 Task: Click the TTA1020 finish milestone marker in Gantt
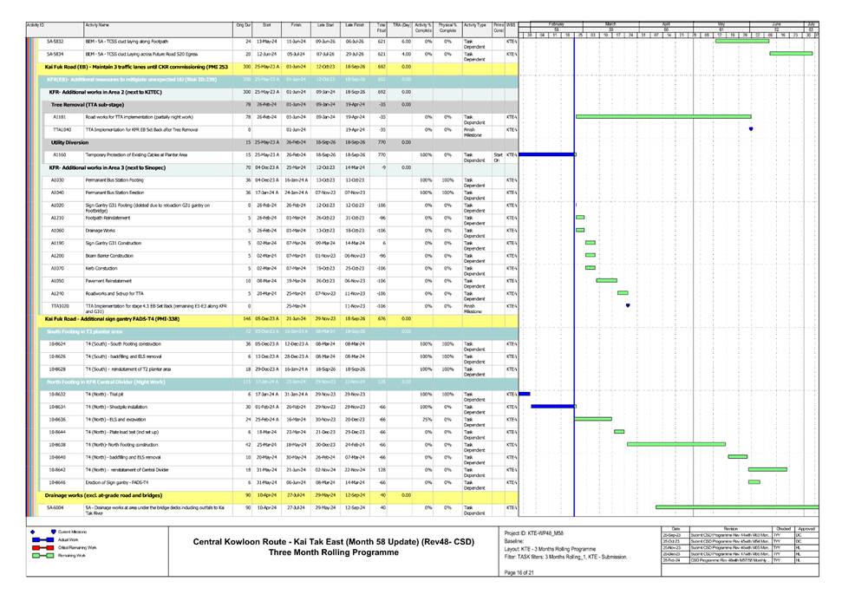click(x=627, y=306)
